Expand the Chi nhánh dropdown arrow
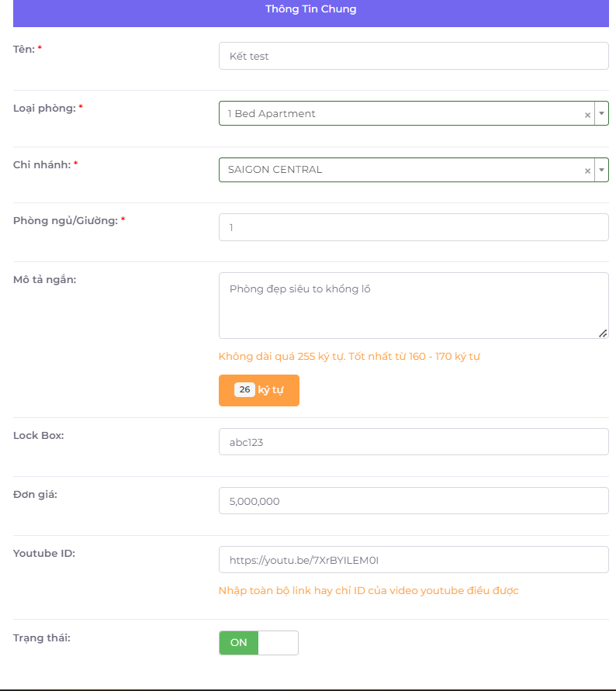616x691 pixels. pyautogui.click(x=601, y=170)
